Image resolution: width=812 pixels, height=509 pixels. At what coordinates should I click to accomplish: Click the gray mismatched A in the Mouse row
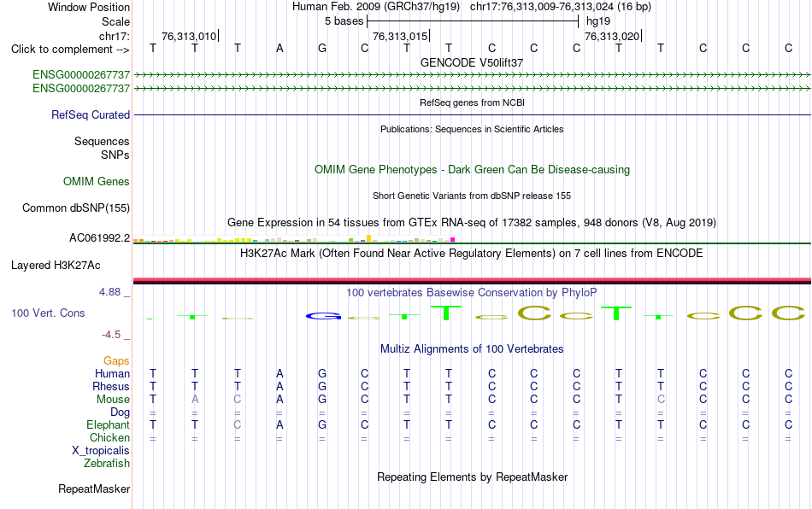(195, 400)
